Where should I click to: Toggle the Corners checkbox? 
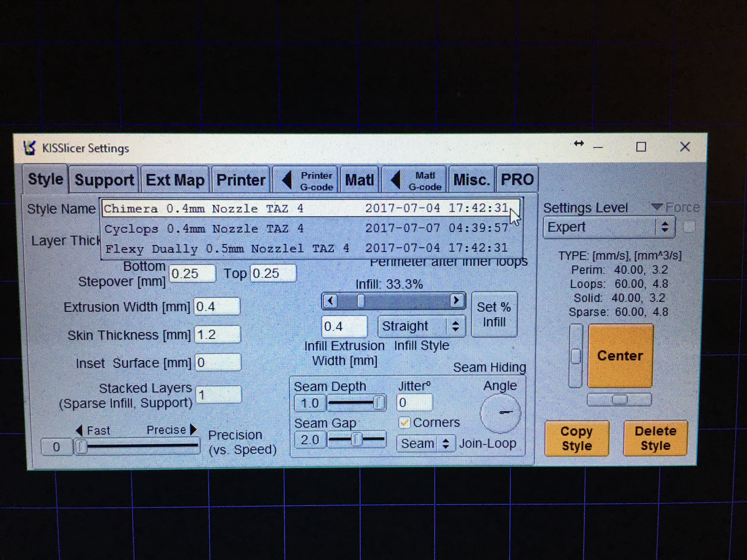point(404,423)
